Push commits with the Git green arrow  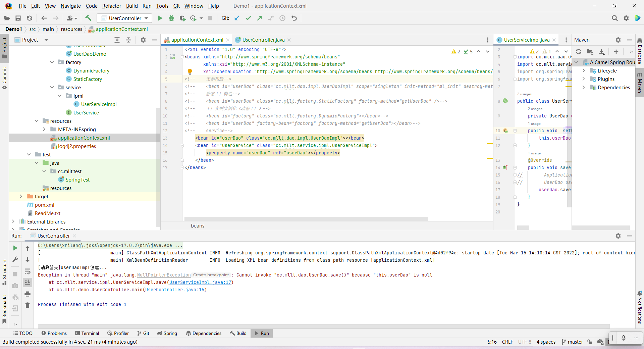(x=260, y=18)
